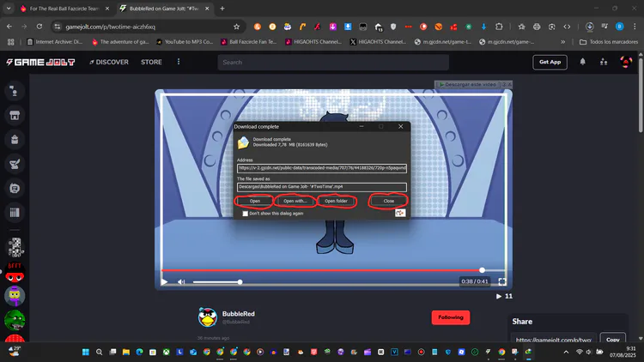Open Todos los marcadores folder
The height and width of the screenshot is (362, 644).
tap(609, 42)
